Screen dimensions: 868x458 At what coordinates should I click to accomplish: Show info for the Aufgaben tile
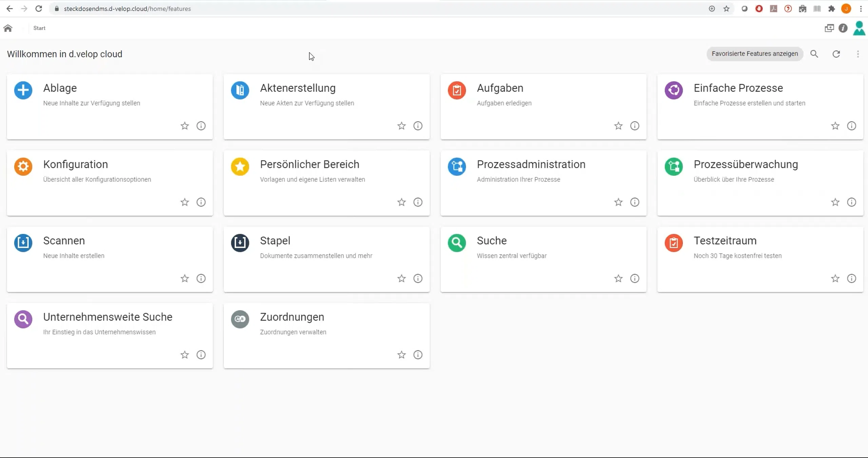pos(635,126)
